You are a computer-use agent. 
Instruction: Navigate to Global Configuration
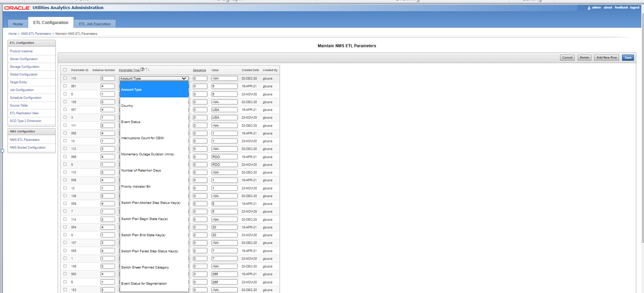pyautogui.click(x=24, y=74)
